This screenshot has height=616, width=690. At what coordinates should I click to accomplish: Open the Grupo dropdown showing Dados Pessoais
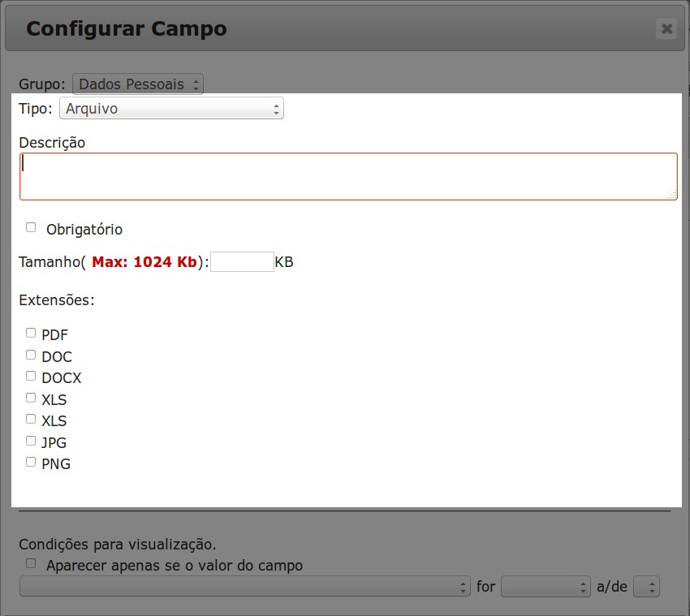point(138,84)
